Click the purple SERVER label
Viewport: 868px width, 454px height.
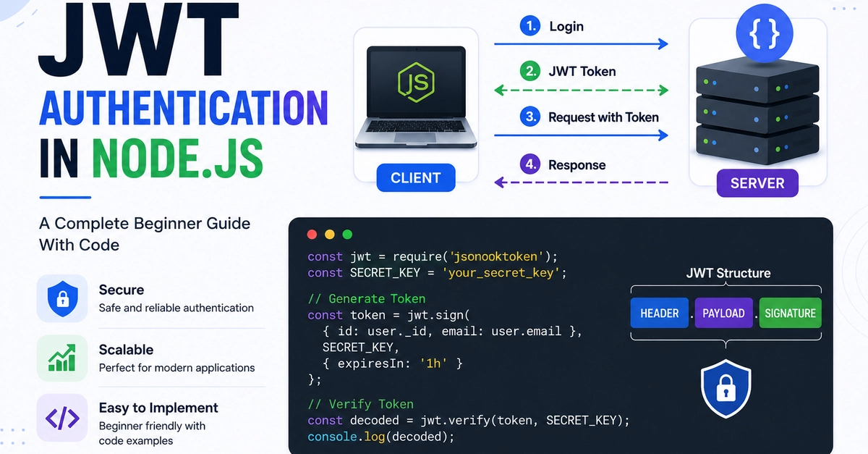[757, 183]
